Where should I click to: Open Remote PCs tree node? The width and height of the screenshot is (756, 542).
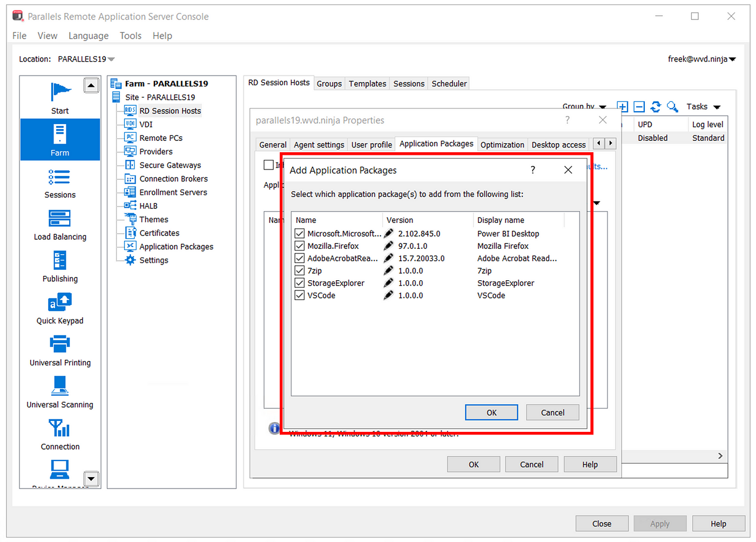(x=161, y=138)
